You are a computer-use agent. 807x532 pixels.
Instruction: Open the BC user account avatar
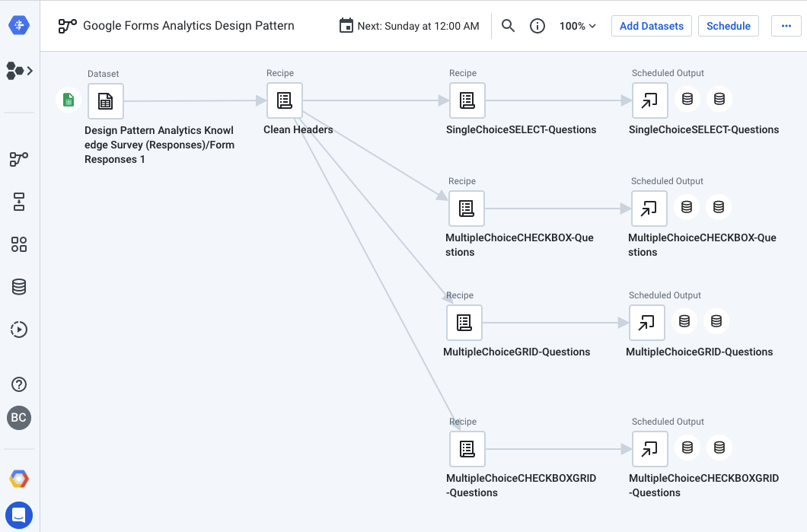[x=19, y=418]
